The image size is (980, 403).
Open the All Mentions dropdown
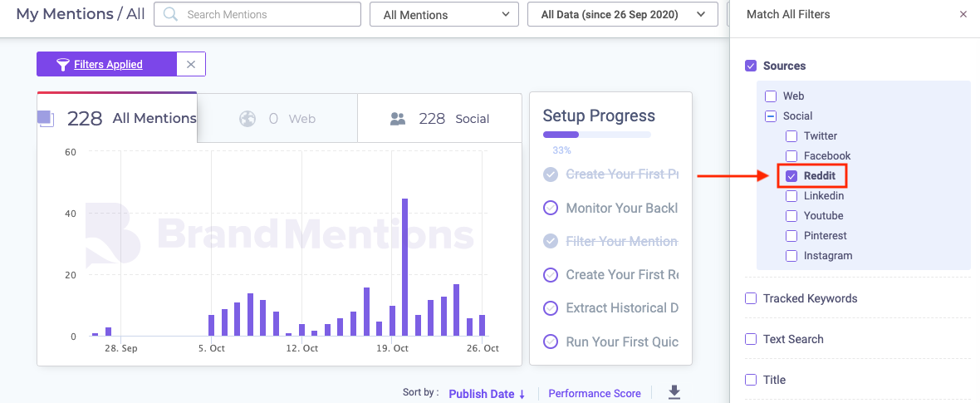444,14
